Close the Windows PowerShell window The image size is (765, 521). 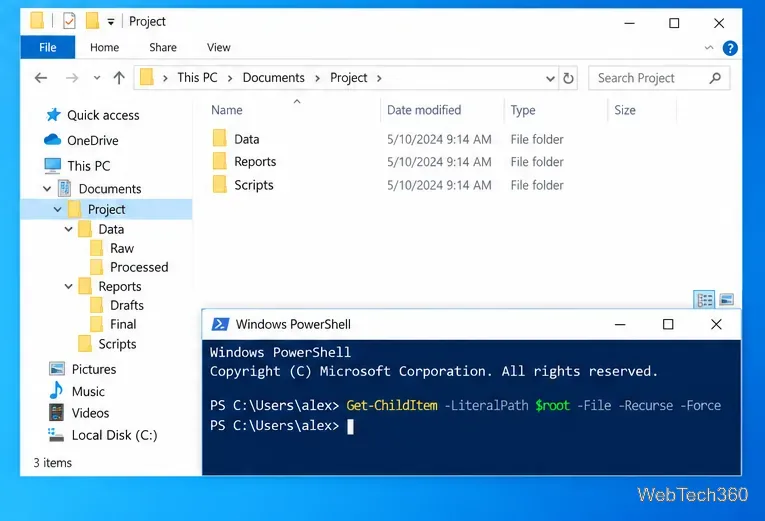point(716,324)
